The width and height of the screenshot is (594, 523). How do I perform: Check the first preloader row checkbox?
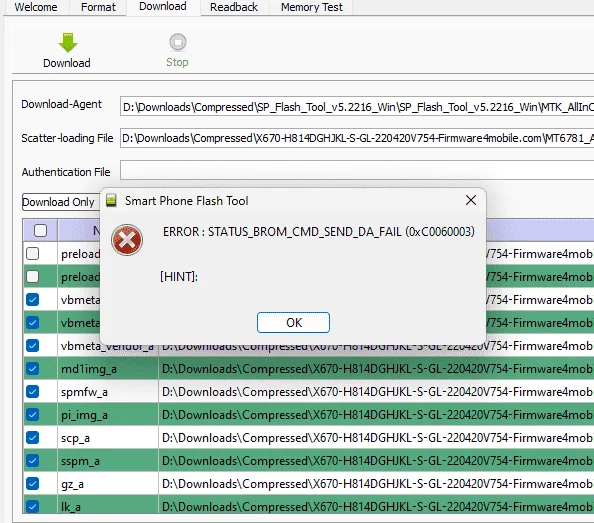33,253
